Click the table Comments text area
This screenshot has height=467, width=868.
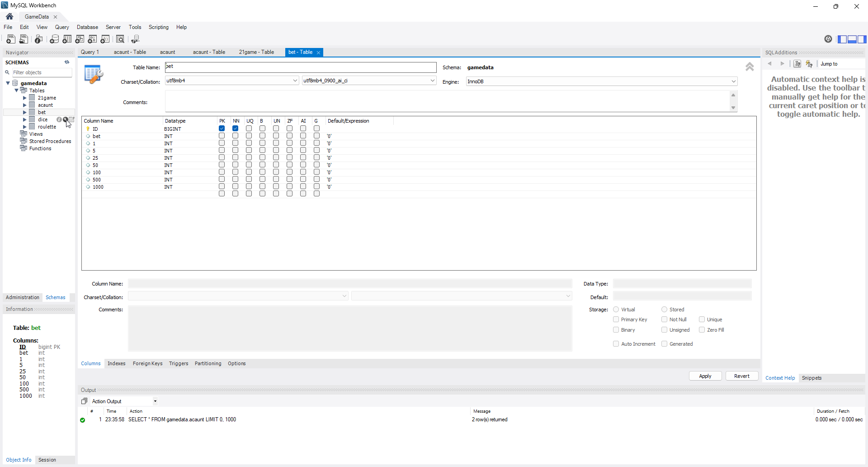(448, 101)
